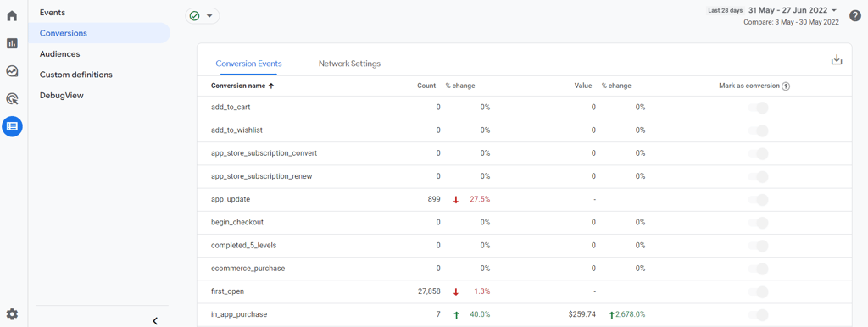Viewport: 868px width, 327px height.
Task: Open the Explore icon in left rail
Action: pos(12,71)
